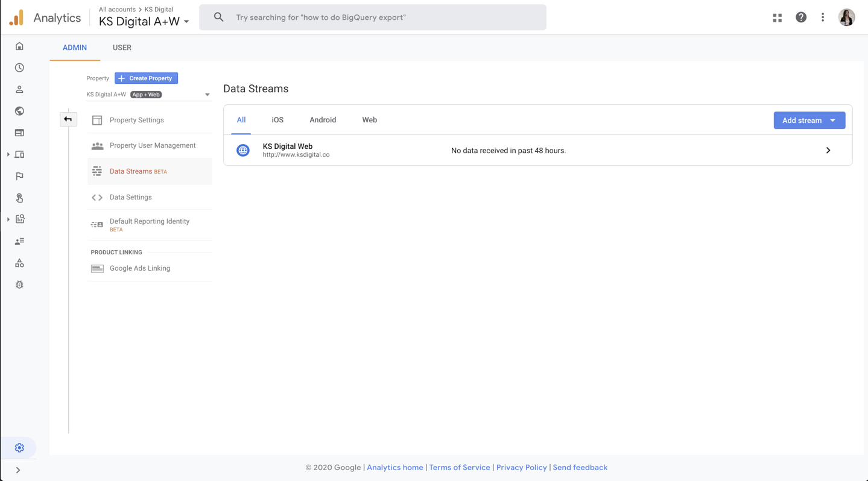Open the bug DebugView icon in sidebar
This screenshot has height=481, width=868.
19,285
